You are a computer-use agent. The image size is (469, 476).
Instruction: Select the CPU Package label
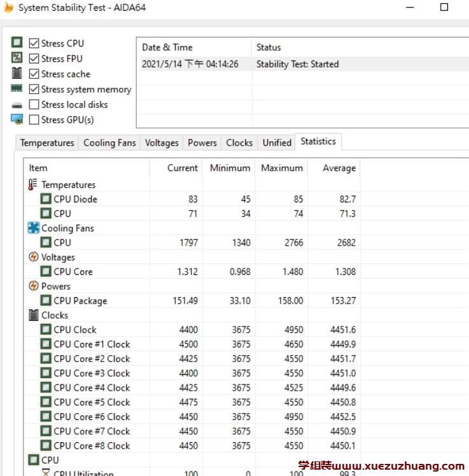click(80, 300)
